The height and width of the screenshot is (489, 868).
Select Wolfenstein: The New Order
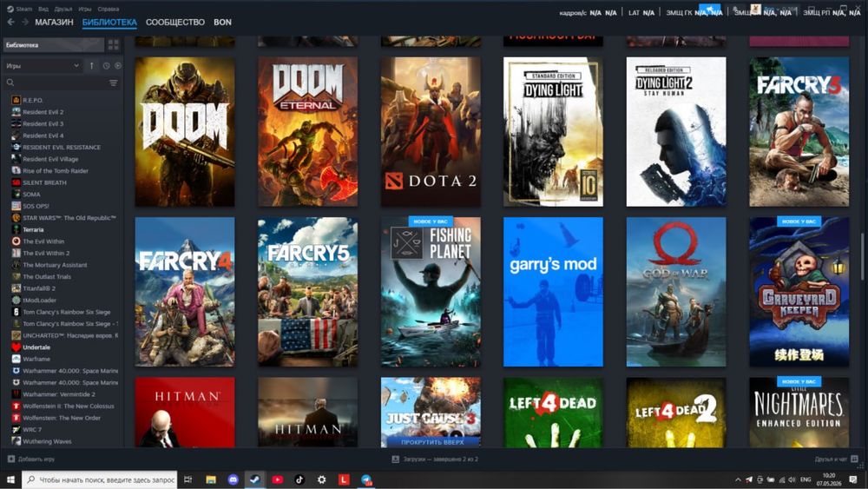click(x=62, y=418)
